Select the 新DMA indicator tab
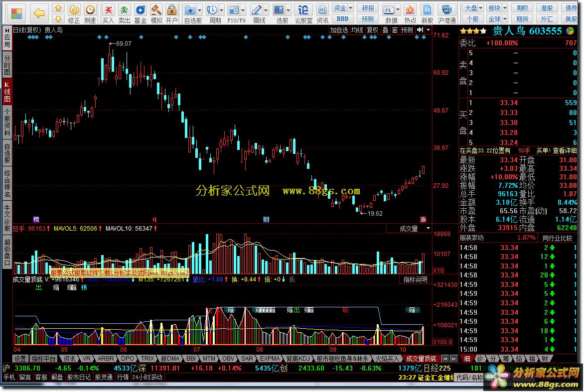 [x=170, y=359]
